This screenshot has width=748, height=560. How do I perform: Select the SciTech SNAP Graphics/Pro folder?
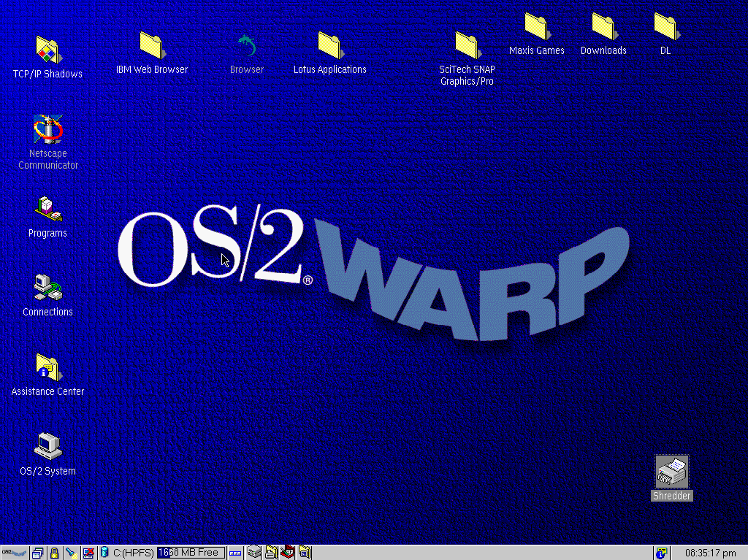tap(468, 45)
